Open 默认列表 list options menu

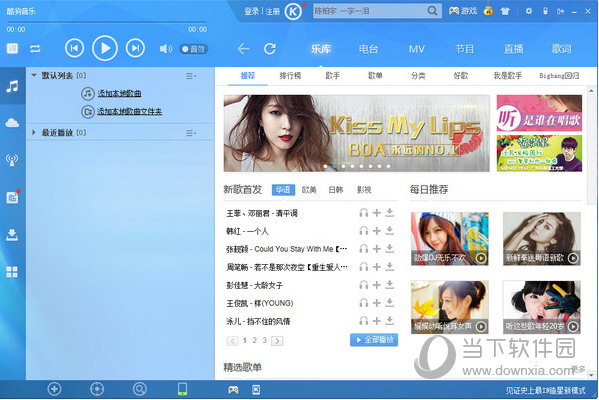(191, 76)
